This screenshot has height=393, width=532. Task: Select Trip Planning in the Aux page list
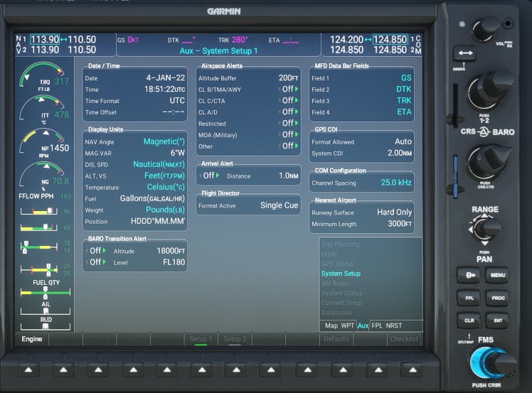pos(340,244)
